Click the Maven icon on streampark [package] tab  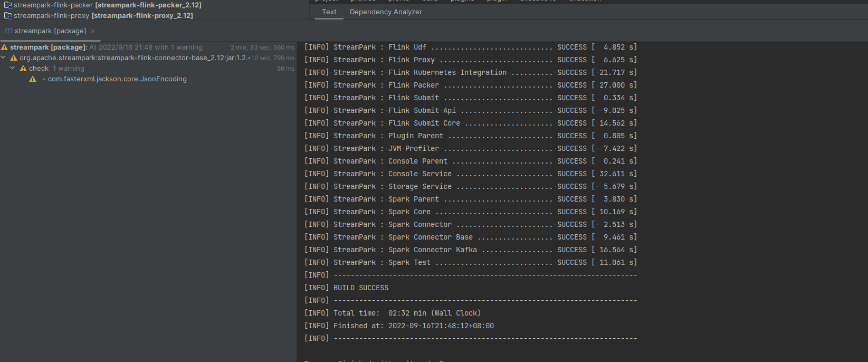[x=8, y=31]
